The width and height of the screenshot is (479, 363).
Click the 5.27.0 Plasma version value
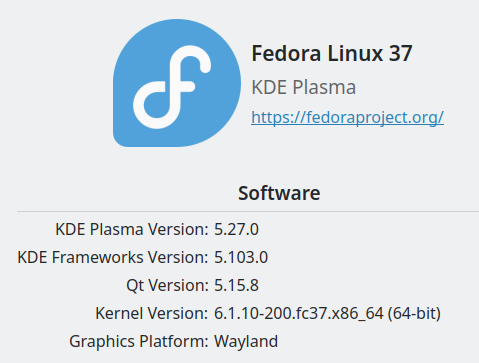[236, 229]
